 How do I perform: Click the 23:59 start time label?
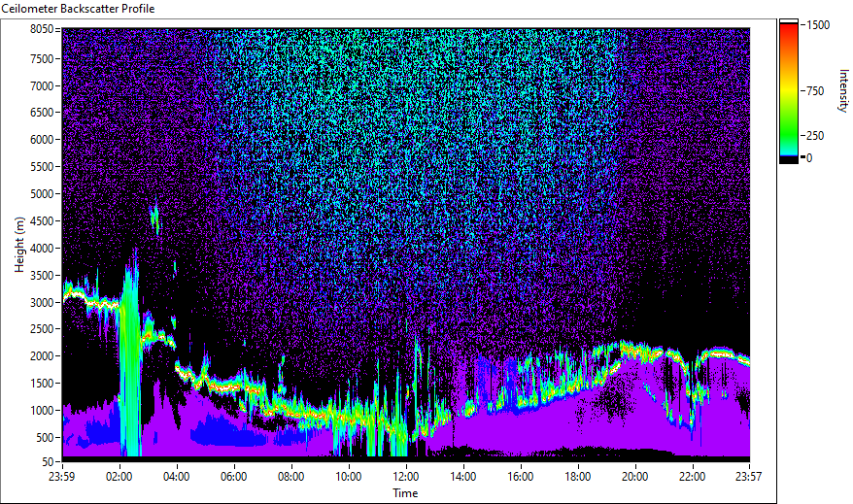coord(61,477)
